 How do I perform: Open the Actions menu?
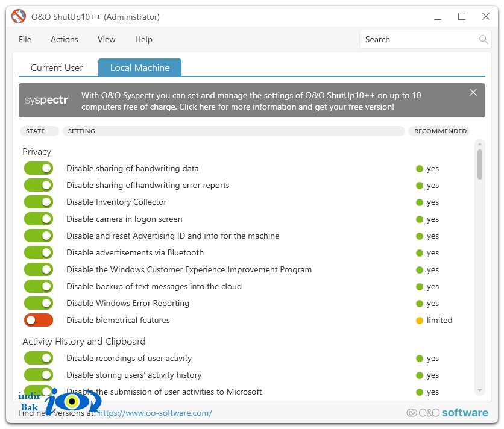[x=65, y=39]
